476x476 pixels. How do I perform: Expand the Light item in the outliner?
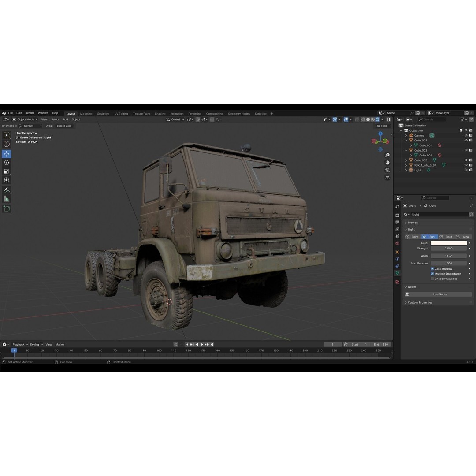406,170
